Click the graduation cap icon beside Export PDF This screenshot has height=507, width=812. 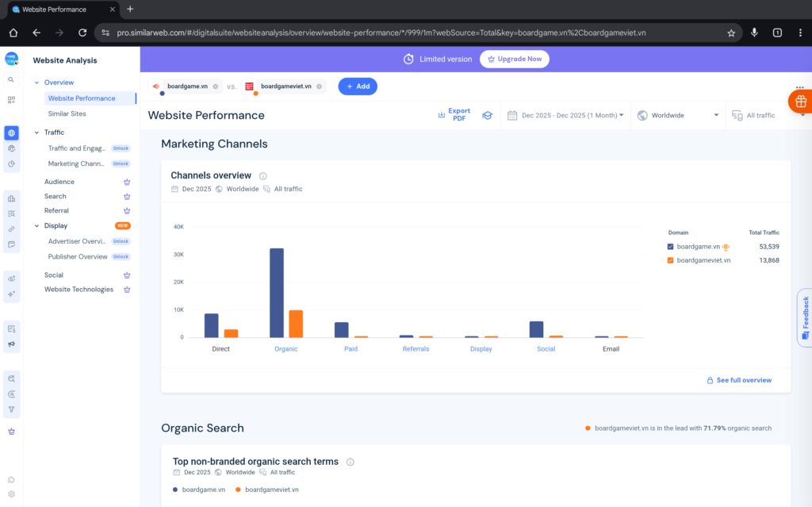pyautogui.click(x=487, y=114)
